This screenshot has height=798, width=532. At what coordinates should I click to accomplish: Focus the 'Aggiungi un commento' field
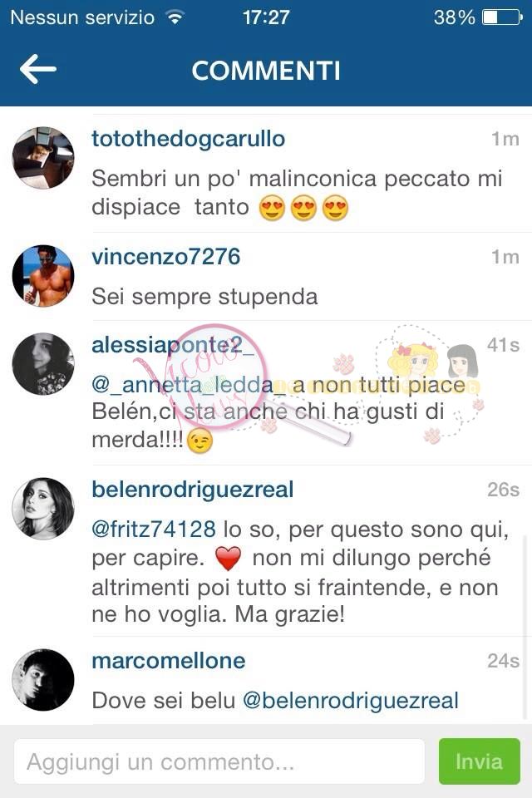pos(219,762)
